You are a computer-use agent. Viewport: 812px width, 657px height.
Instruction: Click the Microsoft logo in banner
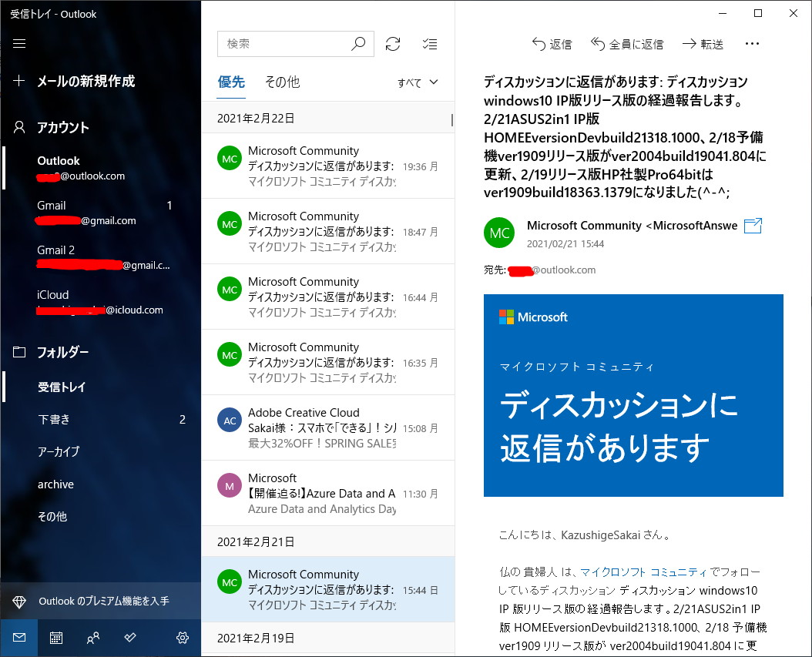click(x=533, y=317)
